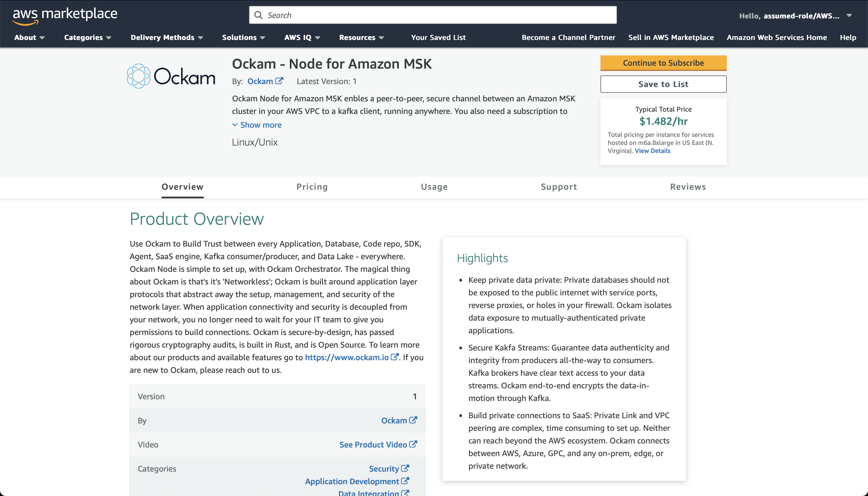Click the Ockam company logo image
This screenshot has height=496, width=868.
pos(171,76)
